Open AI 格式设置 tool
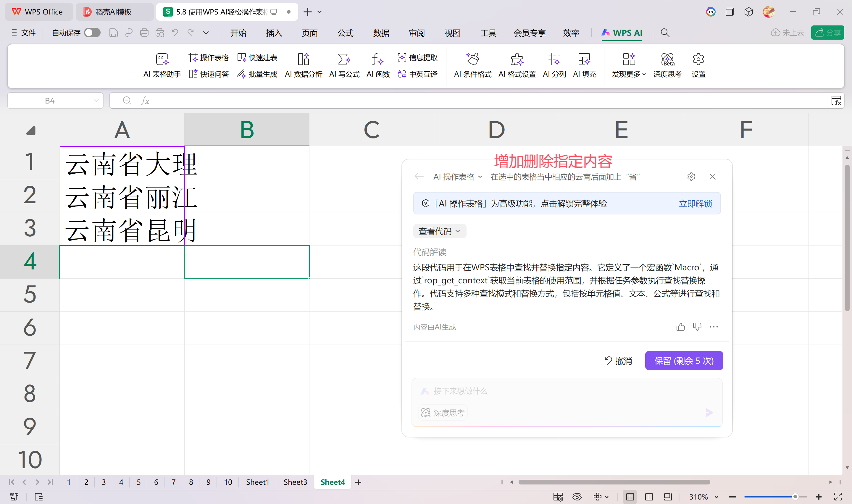Image resolution: width=852 pixels, height=504 pixels. [x=517, y=66]
